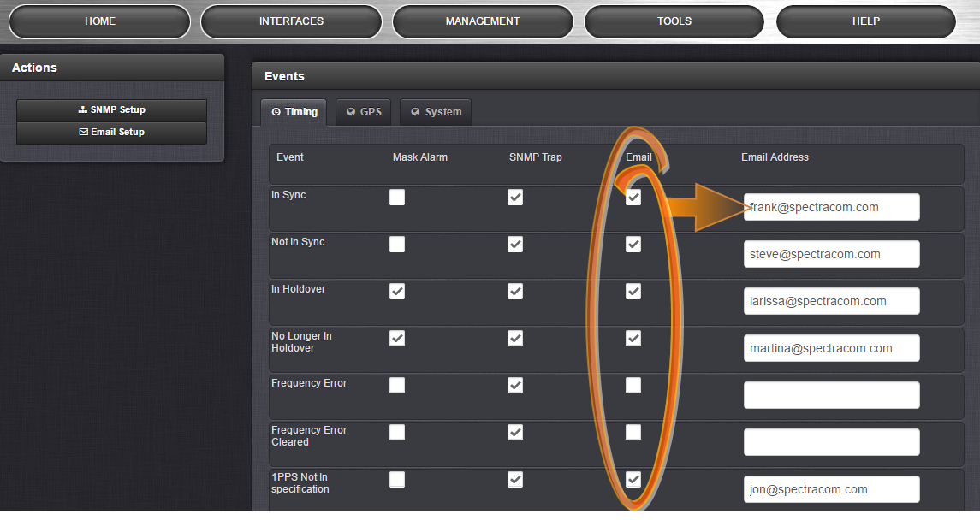Click the 'No Longer In Holdover' label

point(301,342)
